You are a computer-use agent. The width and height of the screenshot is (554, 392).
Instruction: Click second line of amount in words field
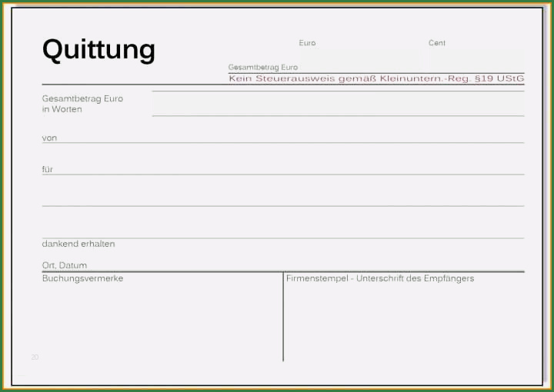[x=338, y=110]
